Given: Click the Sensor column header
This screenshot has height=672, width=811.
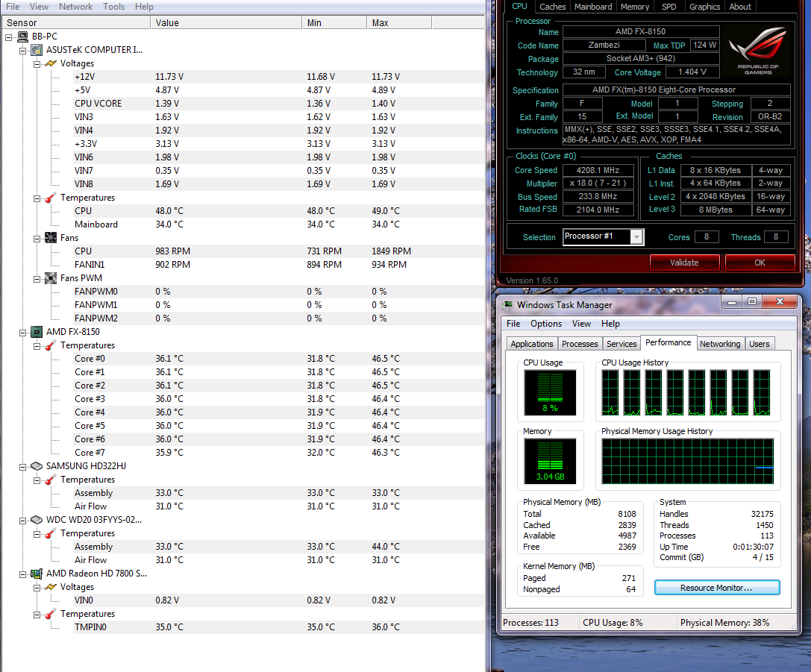Looking at the screenshot, I should 76,22.
